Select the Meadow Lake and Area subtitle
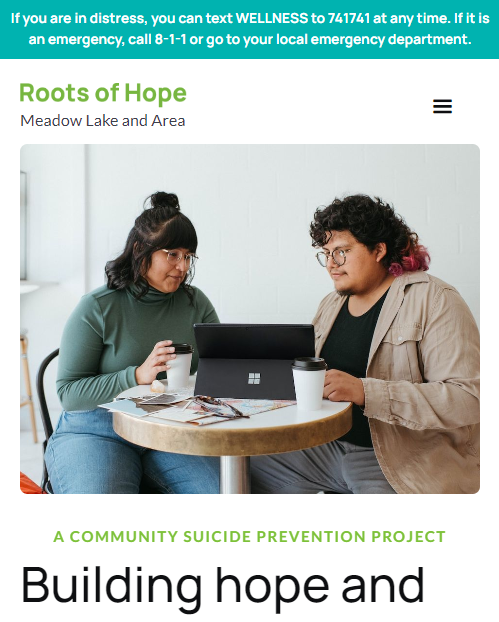 pyautogui.click(x=103, y=121)
